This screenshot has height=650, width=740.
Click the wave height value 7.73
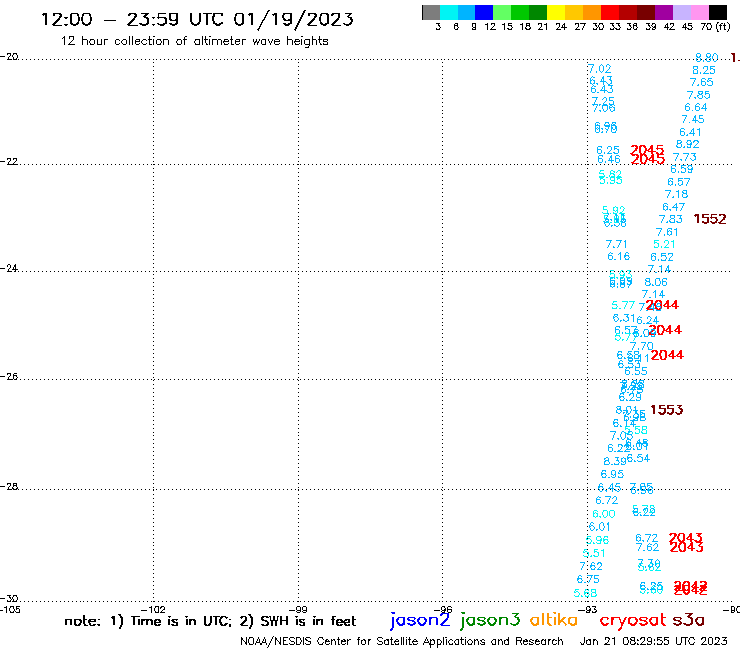point(685,157)
